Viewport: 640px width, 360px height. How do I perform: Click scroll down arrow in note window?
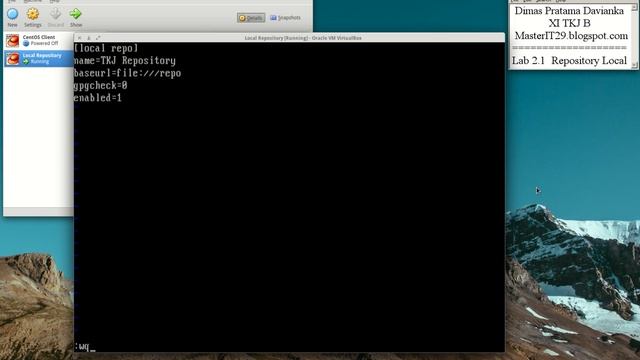(634, 65)
